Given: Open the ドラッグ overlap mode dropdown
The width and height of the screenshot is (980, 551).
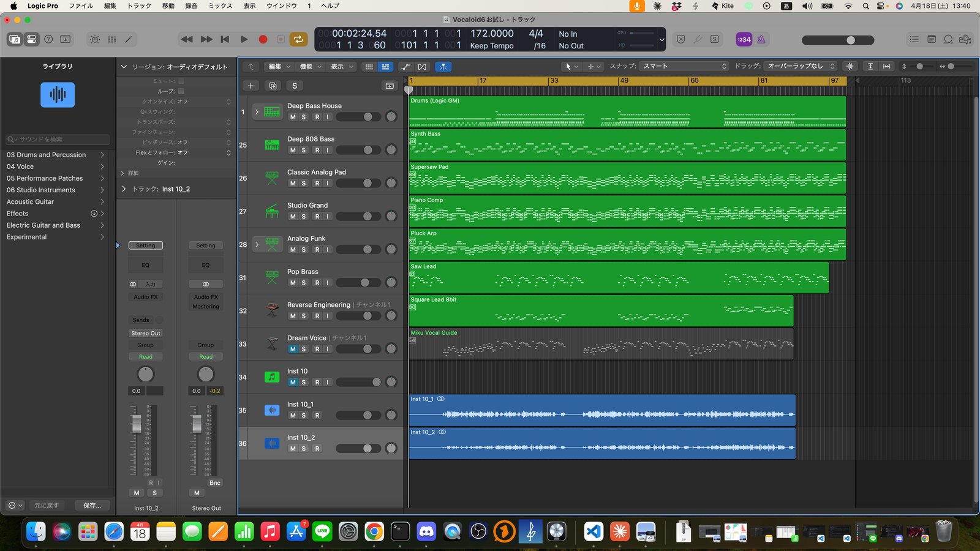Looking at the screenshot, I should point(801,66).
